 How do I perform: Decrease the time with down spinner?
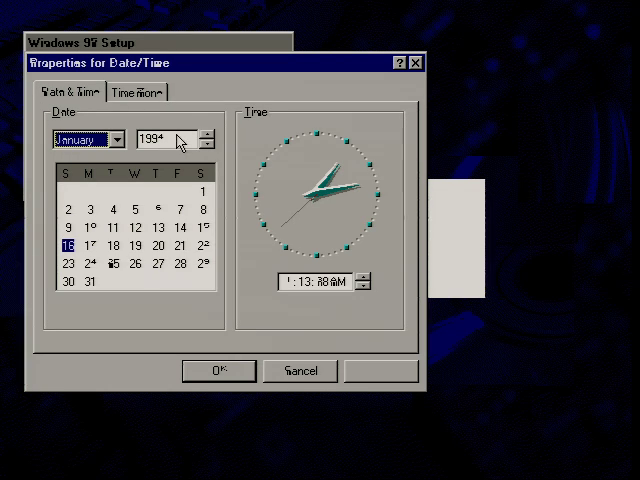coord(363,286)
